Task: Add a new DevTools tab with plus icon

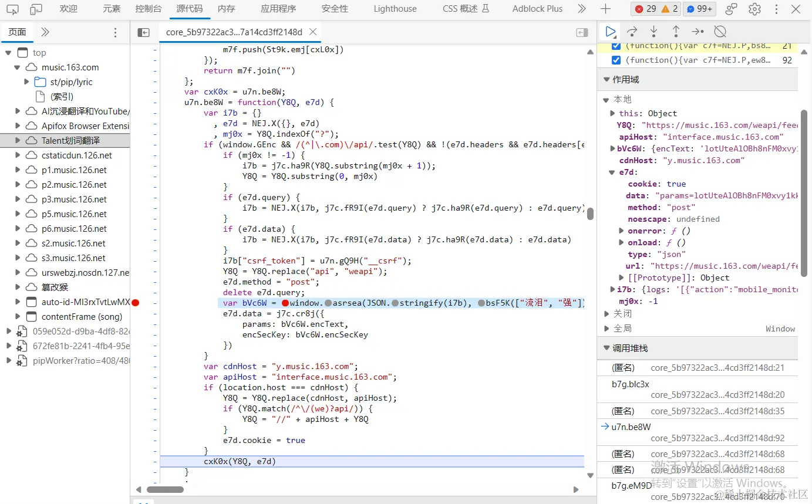Action: (x=606, y=9)
